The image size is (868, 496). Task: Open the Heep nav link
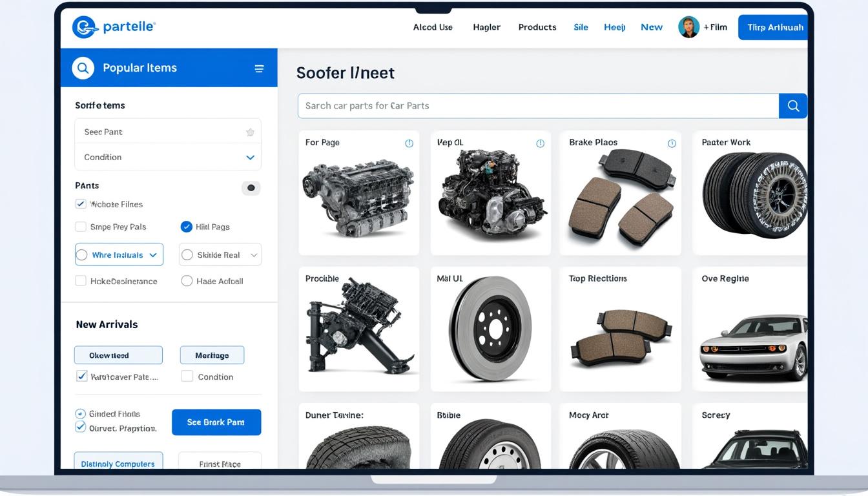point(614,27)
